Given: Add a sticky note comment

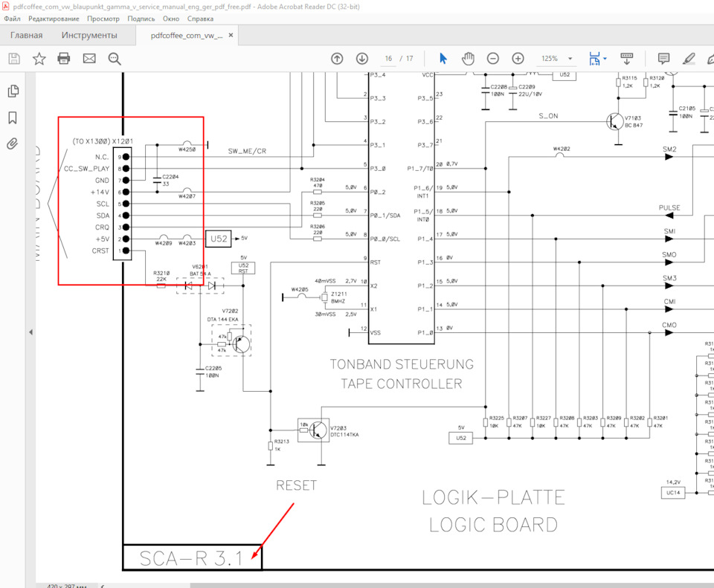Looking at the screenshot, I should (x=663, y=58).
